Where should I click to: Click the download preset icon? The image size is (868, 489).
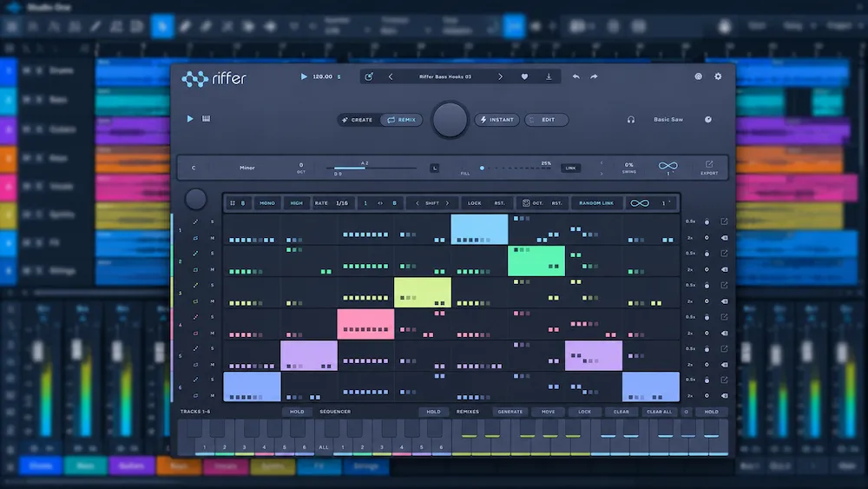click(x=549, y=76)
